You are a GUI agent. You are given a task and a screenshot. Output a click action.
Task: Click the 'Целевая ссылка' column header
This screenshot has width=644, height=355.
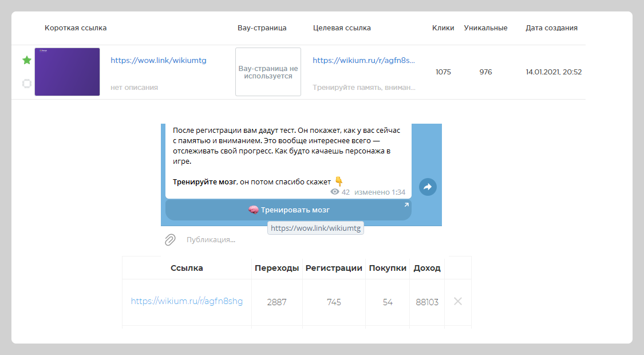coord(342,28)
